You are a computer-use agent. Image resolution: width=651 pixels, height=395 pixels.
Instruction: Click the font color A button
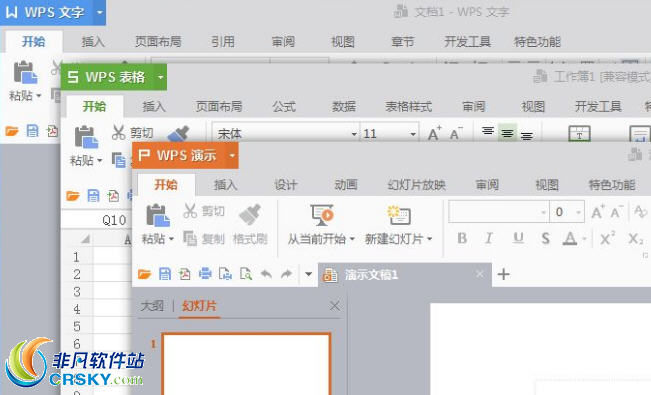pos(570,238)
